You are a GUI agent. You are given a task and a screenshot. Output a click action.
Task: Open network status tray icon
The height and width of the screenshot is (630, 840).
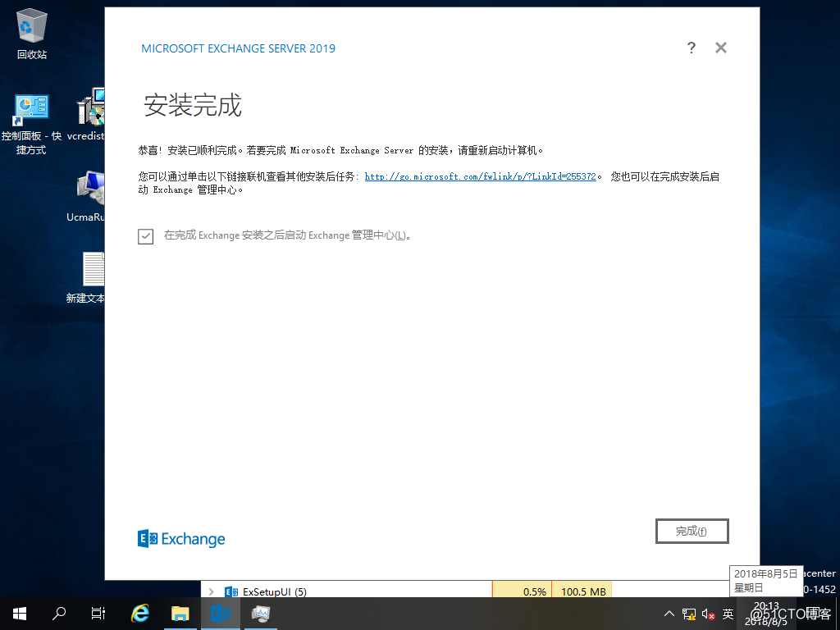(x=689, y=614)
